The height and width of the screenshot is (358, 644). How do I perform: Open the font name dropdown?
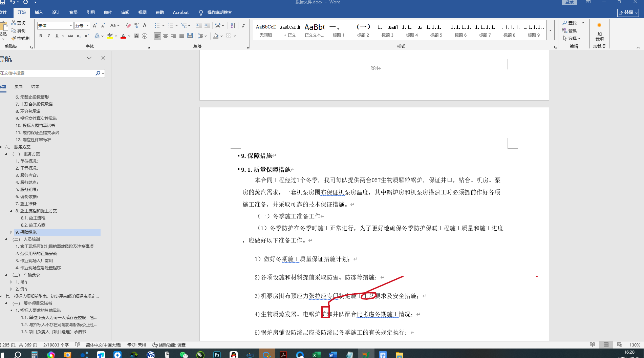tap(71, 25)
